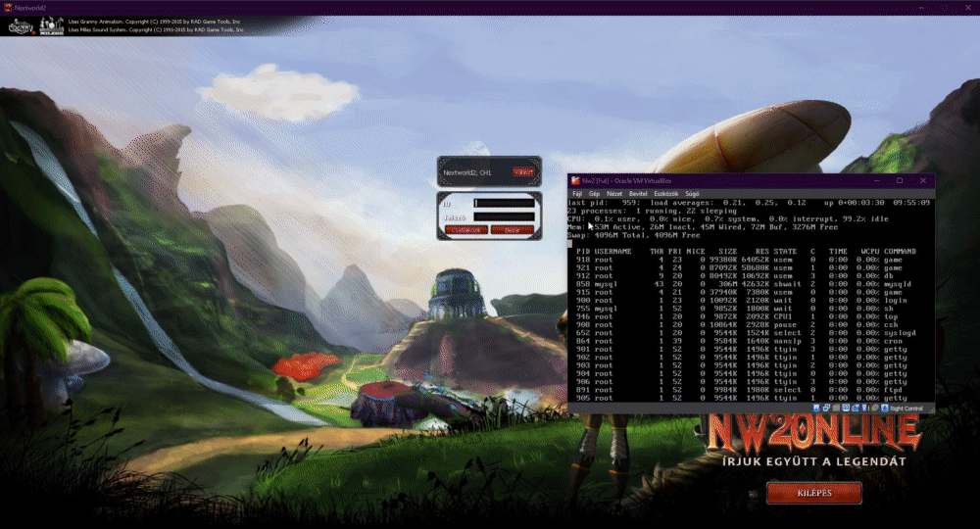Click the NW2ONLINE game logo
The image size is (980, 529).
[x=813, y=433]
